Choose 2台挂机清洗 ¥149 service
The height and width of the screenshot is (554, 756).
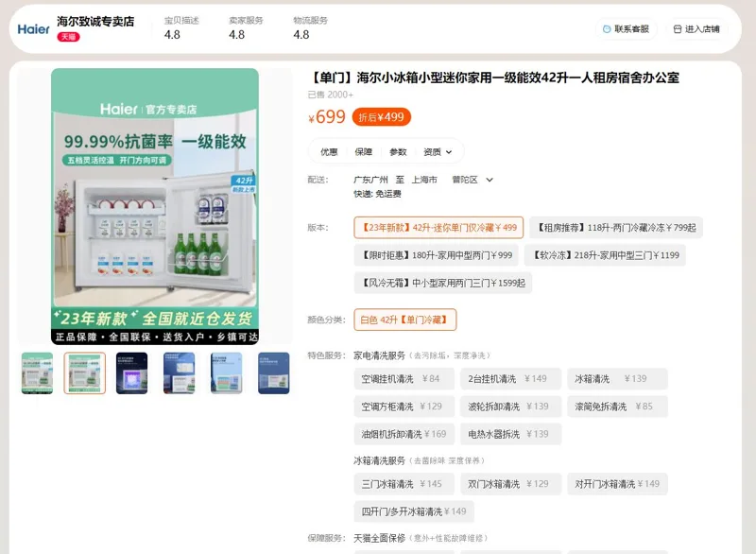click(510, 379)
